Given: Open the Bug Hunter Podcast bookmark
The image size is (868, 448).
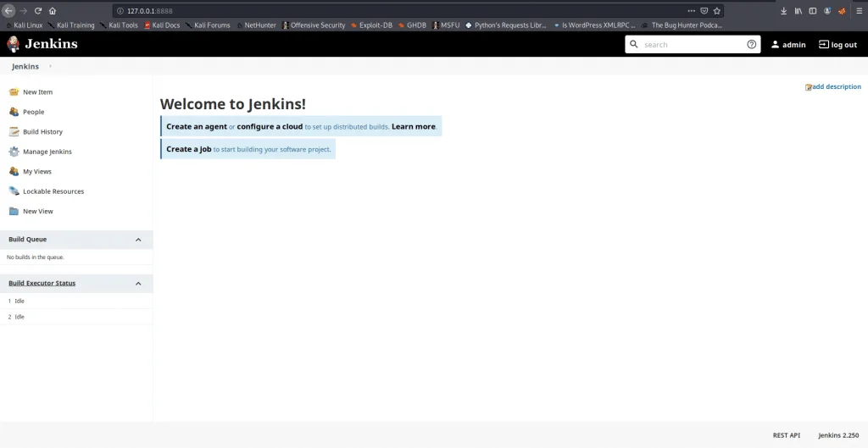Looking at the screenshot, I should coord(682,25).
